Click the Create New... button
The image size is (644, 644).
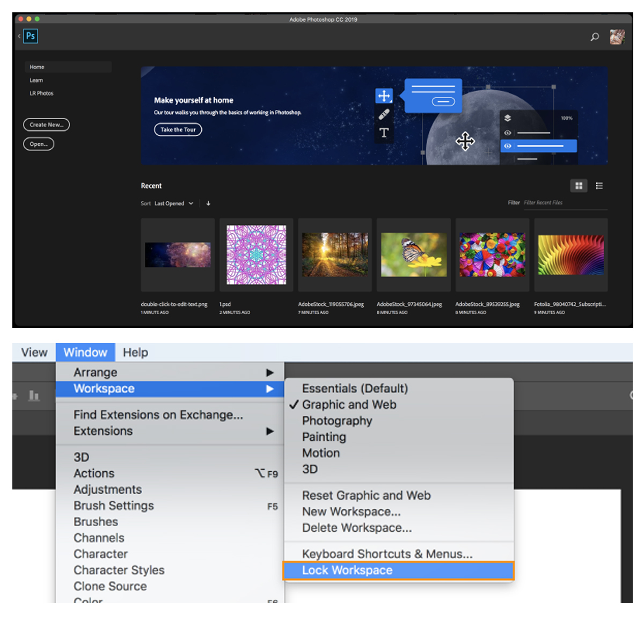point(46,125)
